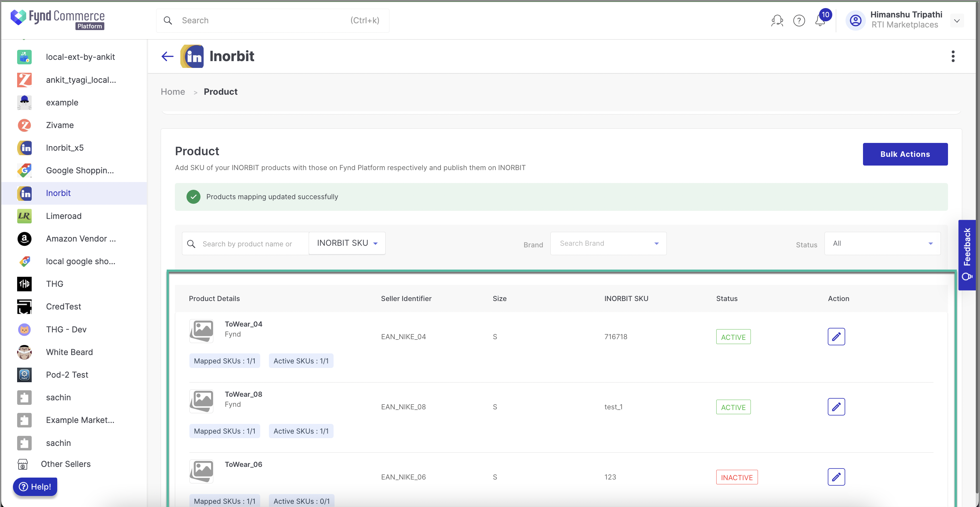Click the test_1 INORBIT SKU cell

pos(613,407)
